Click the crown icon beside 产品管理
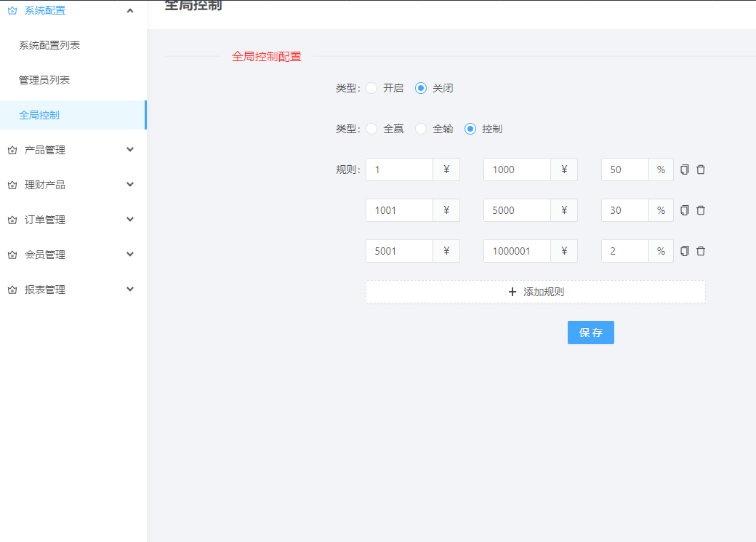The height and width of the screenshot is (542, 756). coord(12,150)
